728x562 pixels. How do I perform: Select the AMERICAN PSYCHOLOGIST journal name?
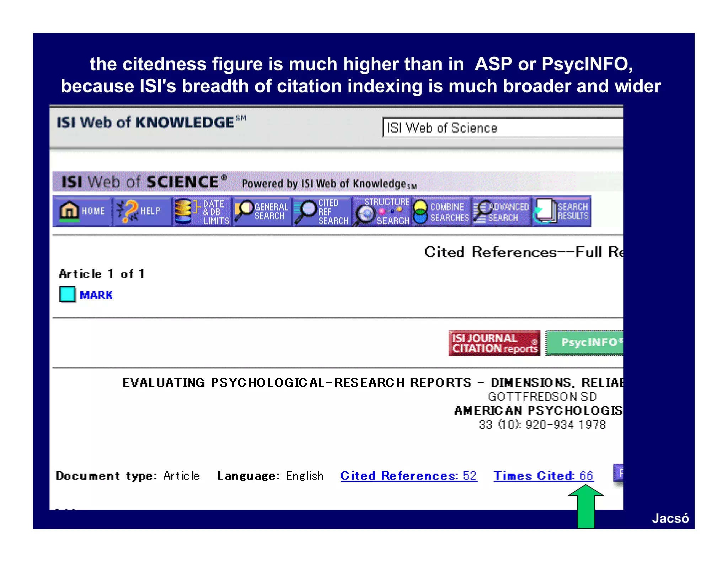(538, 411)
